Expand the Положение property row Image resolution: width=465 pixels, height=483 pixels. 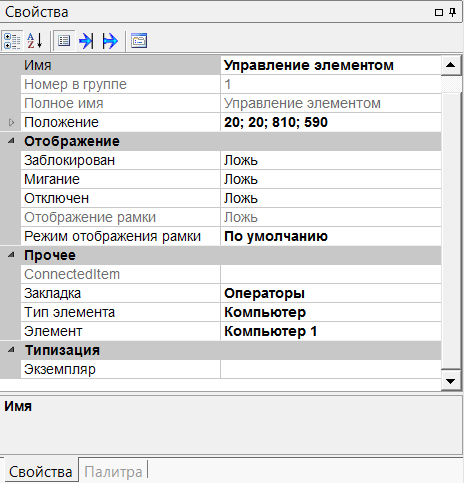11,122
